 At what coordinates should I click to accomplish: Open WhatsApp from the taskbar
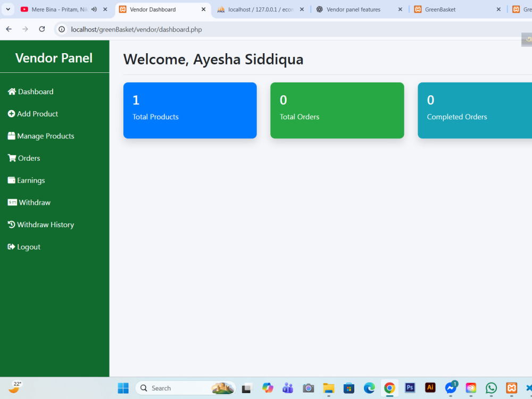pyautogui.click(x=491, y=388)
